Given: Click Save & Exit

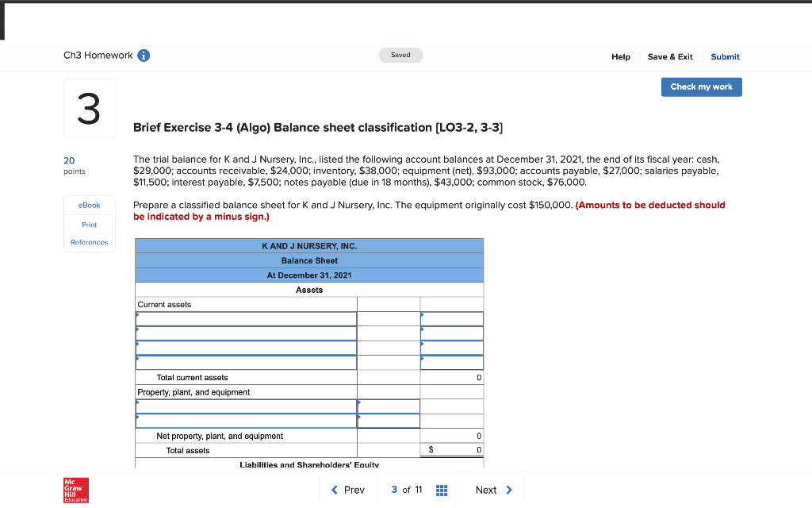Looking at the screenshot, I should coord(669,56).
